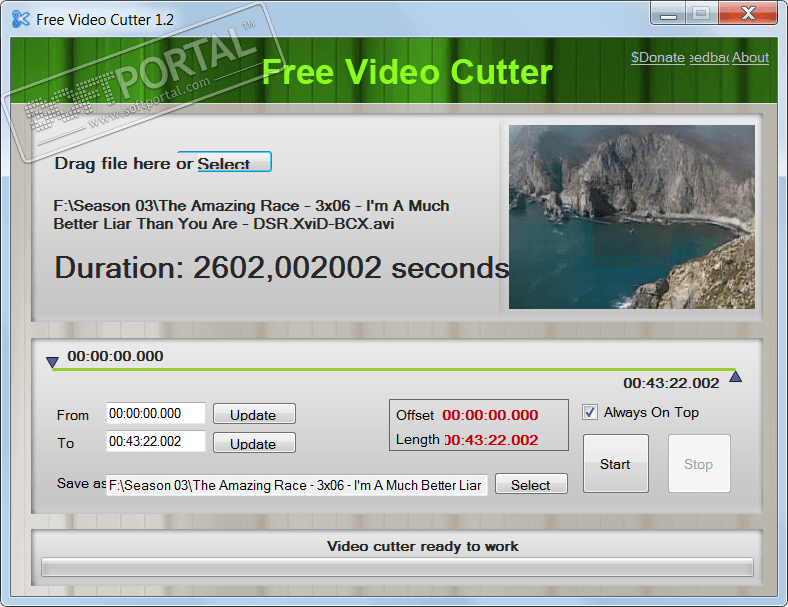Click the loaded file path text
The image size is (788, 607).
tap(251, 215)
